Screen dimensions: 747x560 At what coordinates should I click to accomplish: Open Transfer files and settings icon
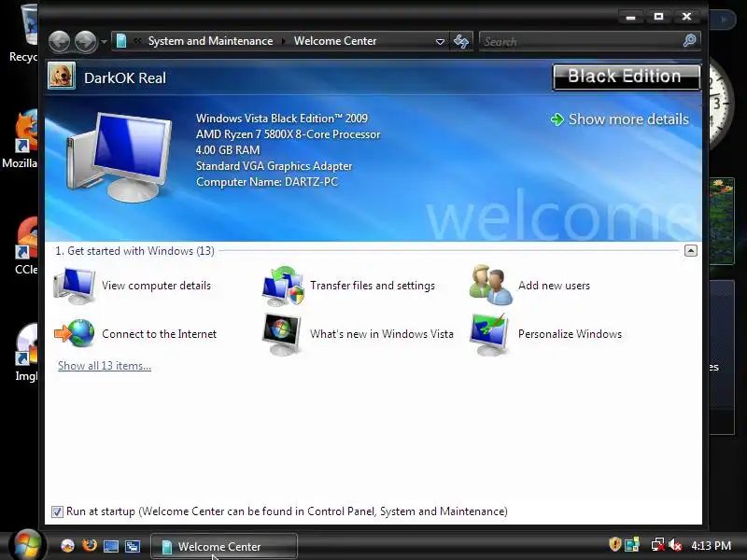point(283,286)
